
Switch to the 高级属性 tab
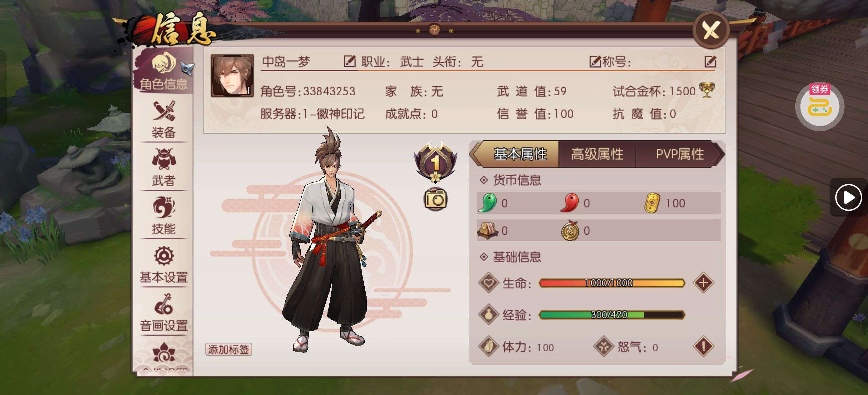click(x=597, y=154)
